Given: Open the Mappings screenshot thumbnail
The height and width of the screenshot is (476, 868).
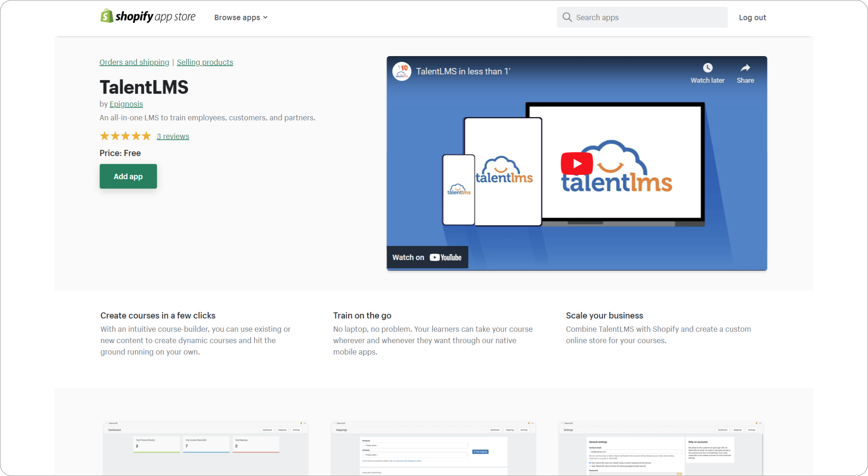Looking at the screenshot, I should (x=434, y=448).
